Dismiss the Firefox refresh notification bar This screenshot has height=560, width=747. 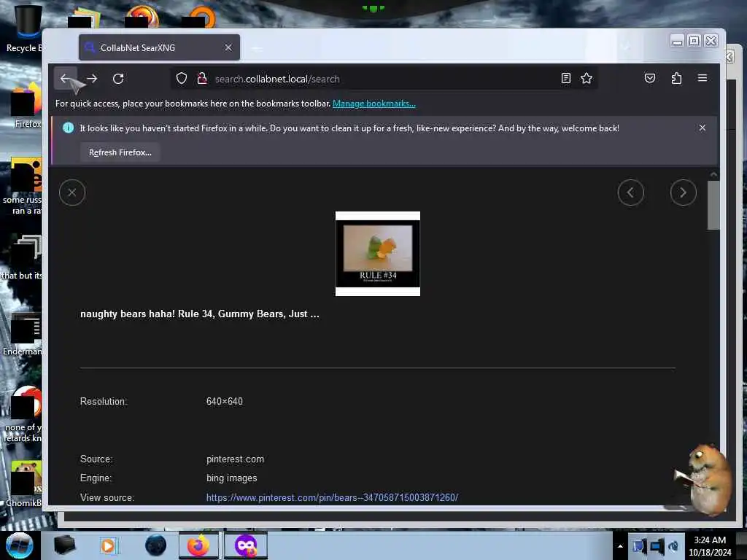(703, 128)
